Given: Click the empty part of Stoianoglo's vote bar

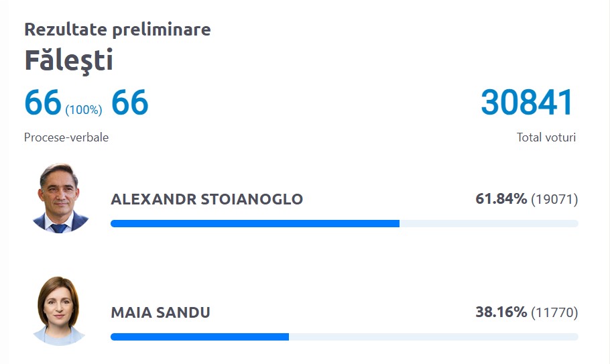Looking at the screenshot, I should click(x=489, y=223).
